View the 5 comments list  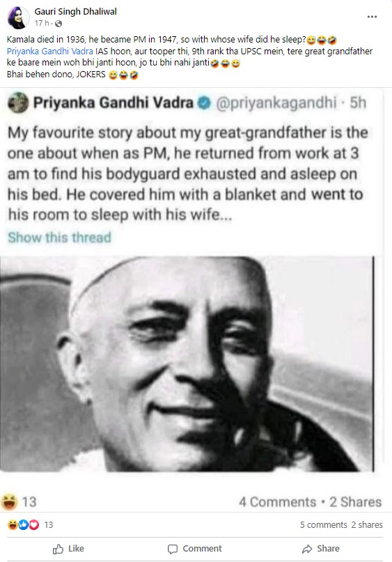pyautogui.click(x=324, y=524)
